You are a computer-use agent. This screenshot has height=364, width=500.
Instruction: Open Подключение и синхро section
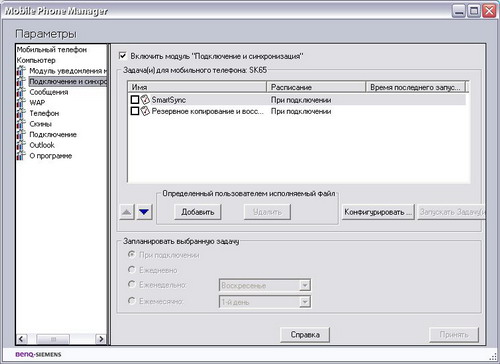pos(68,81)
